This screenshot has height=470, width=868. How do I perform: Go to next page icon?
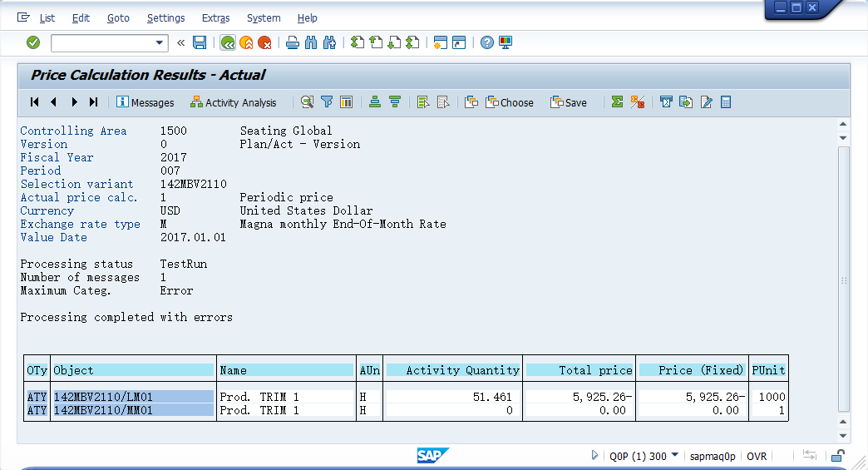click(394, 42)
